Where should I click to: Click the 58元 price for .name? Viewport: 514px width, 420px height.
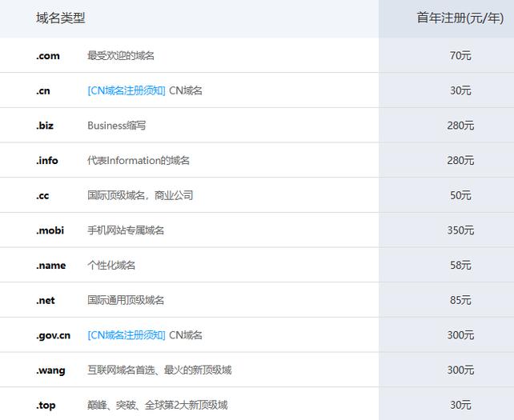pos(460,266)
